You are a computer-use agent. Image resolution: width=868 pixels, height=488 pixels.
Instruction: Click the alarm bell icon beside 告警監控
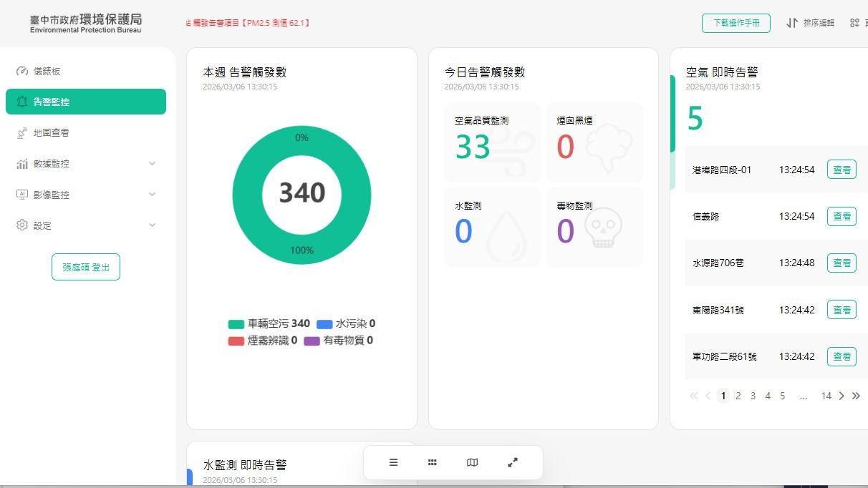click(22, 102)
